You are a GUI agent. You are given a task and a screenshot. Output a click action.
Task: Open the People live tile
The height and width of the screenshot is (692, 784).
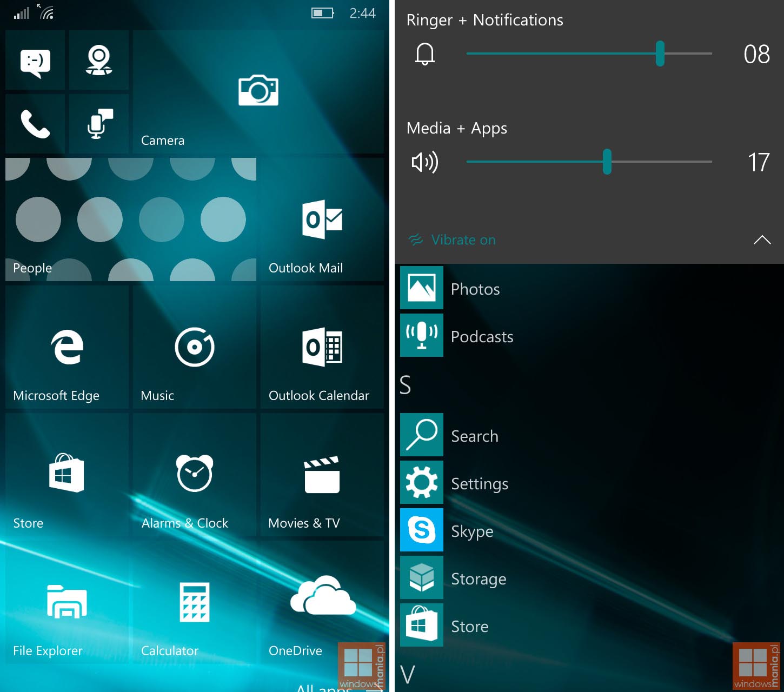pos(131,219)
